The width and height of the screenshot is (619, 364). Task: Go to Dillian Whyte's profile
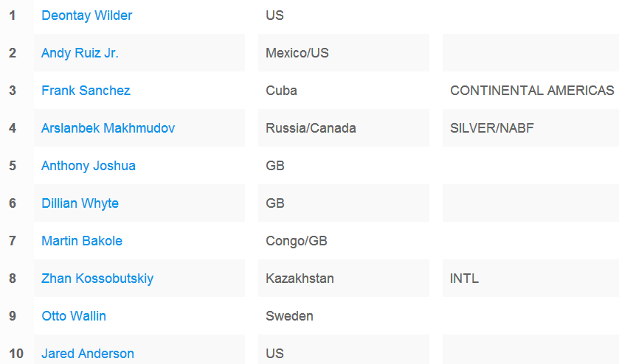pyautogui.click(x=80, y=203)
